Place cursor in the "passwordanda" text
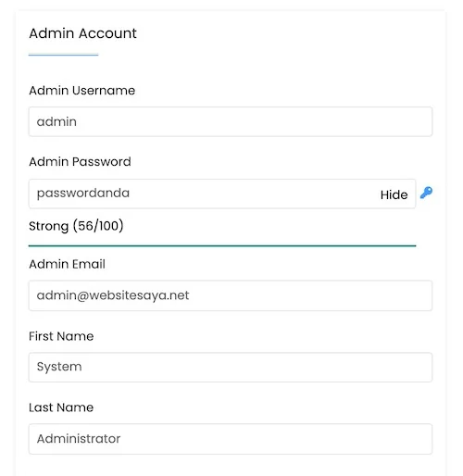 coord(83,194)
